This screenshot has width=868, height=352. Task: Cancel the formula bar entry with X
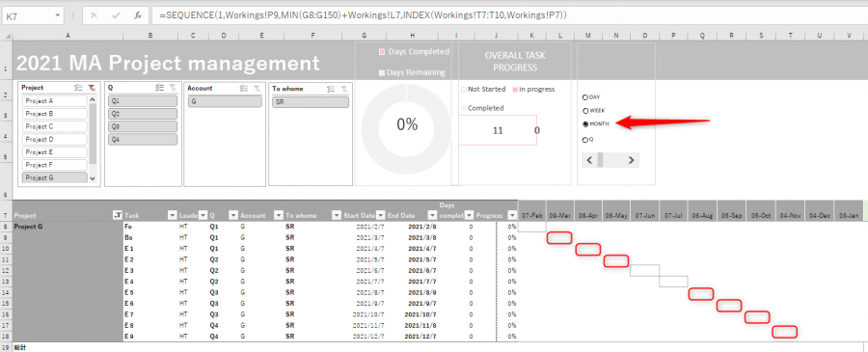tap(94, 15)
